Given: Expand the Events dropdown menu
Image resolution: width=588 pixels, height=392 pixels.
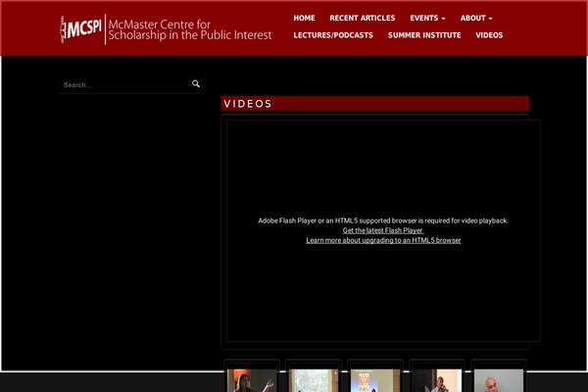Looking at the screenshot, I should (x=427, y=18).
